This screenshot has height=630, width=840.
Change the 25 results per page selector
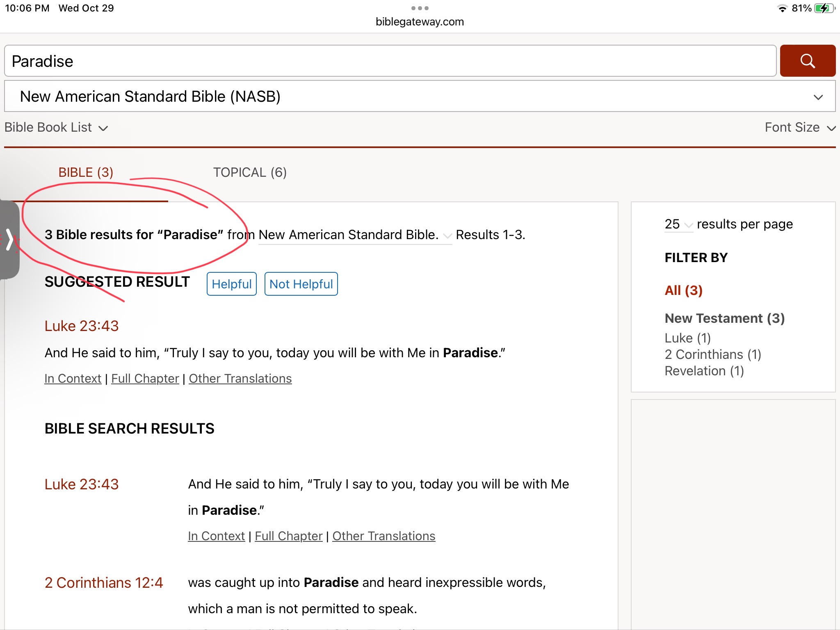pyautogui.click(x=678, y=224)
